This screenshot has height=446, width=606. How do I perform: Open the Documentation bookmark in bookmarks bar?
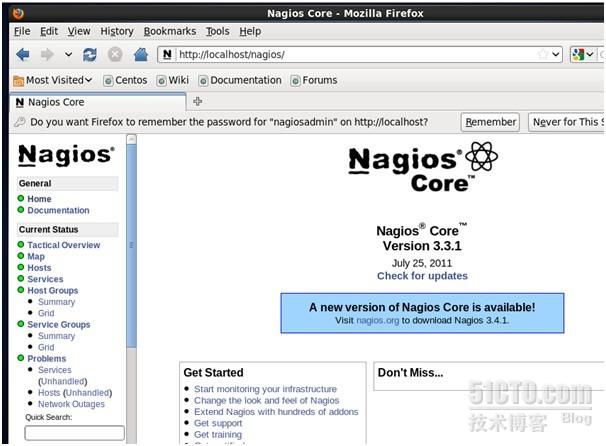[x=240, y=80]
